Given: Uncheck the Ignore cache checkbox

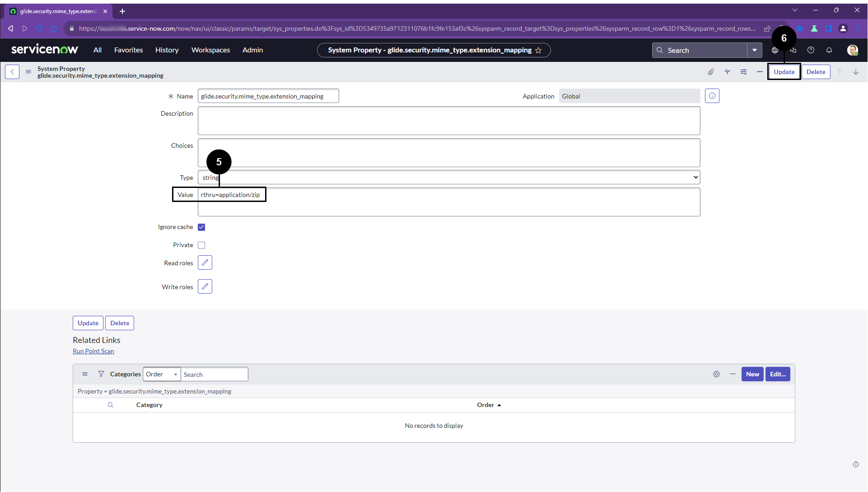Looking at the screenshot, I should pos(201,227).
